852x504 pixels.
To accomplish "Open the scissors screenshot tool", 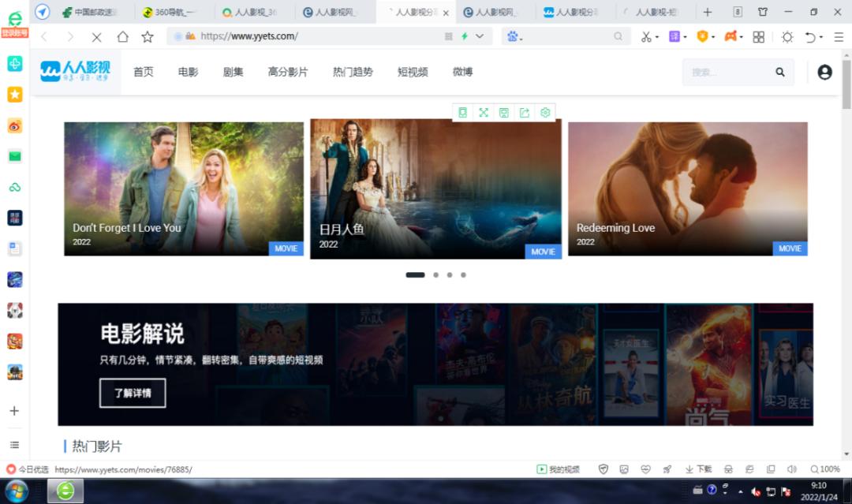I will [x=645, y=36].
